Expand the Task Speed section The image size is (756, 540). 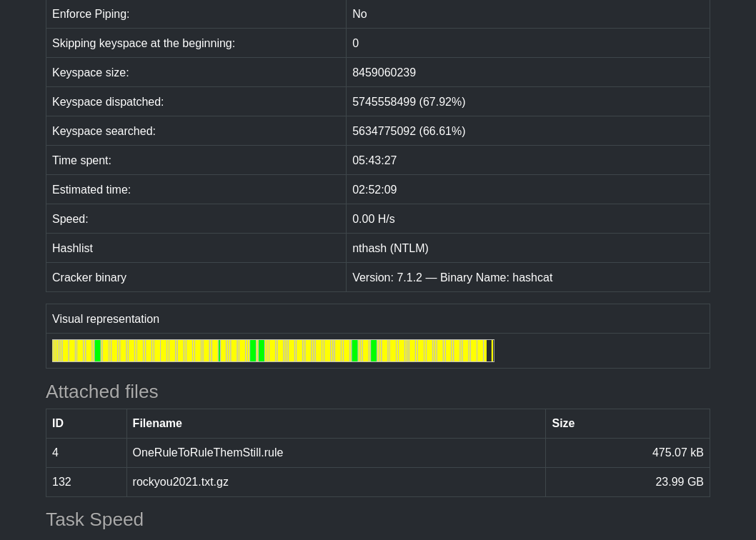(x=94, y=519)
